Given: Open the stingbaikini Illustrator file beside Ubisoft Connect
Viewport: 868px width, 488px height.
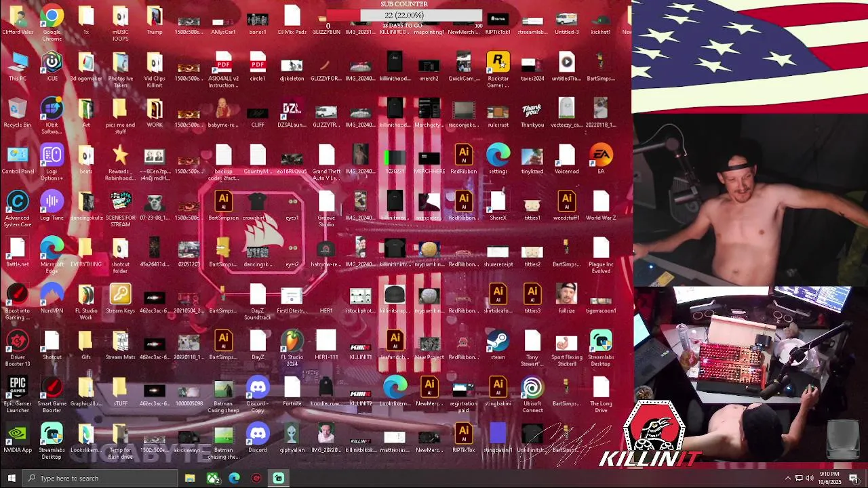Looking at the screenshot, I should [498, 388].
